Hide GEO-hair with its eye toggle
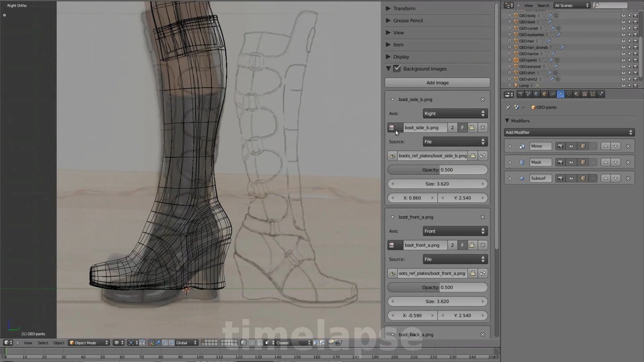Viewport: 644px width, 362px height. pos(623,41)
